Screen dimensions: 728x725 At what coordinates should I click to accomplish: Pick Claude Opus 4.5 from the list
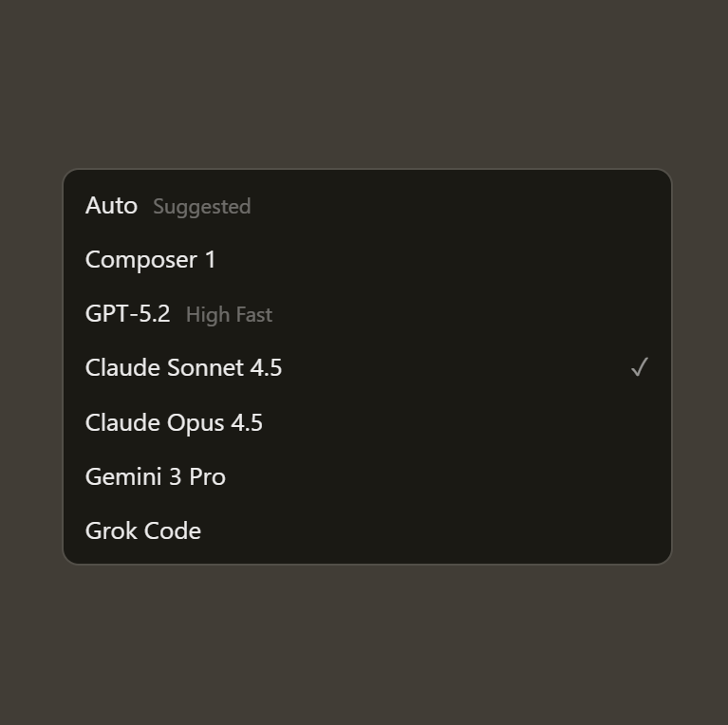point(174,422)
